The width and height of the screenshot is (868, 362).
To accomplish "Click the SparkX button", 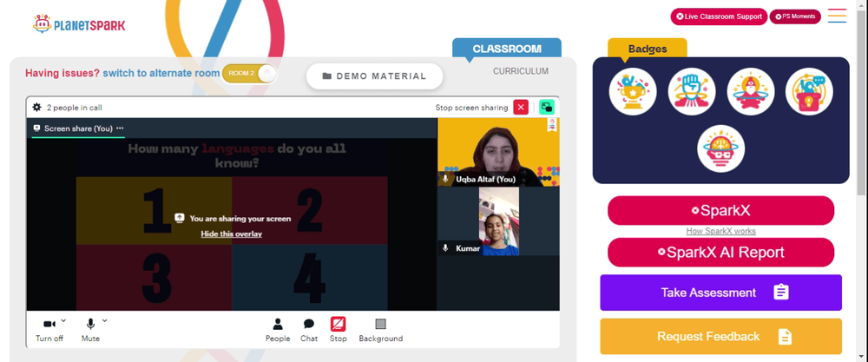I will click(x=720, y=210).
